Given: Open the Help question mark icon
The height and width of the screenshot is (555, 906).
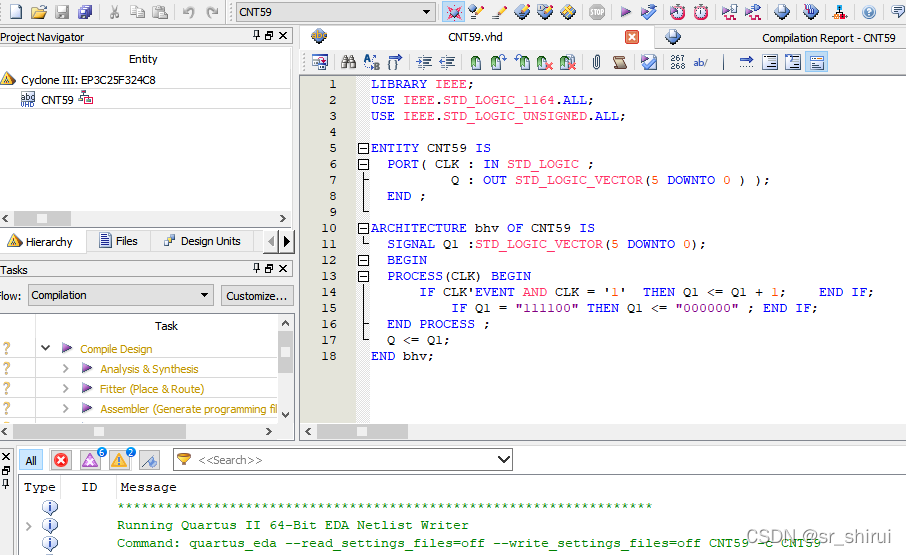Looking at the screenshot, I should click(x=868, y=12).
